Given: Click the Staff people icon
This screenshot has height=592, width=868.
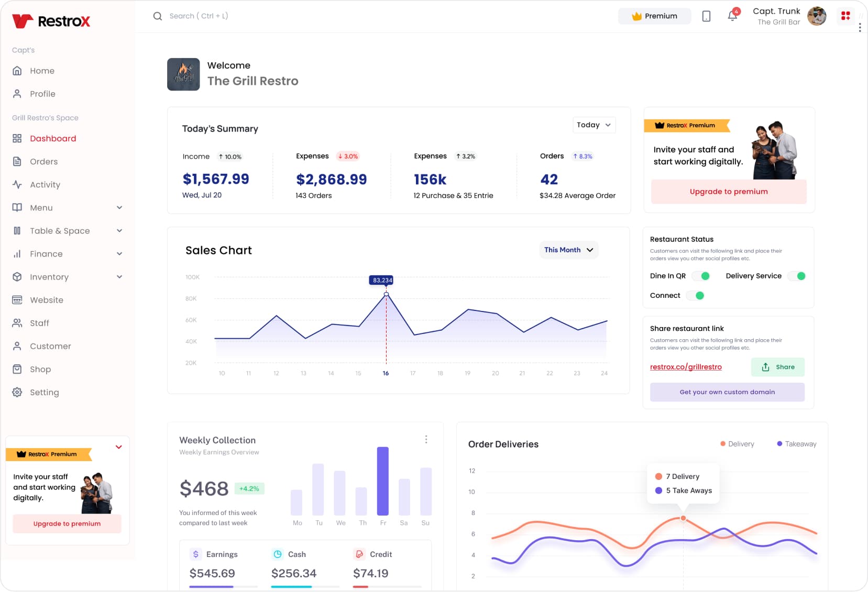Looking at the screenshot, I should (x=17, y=323).
